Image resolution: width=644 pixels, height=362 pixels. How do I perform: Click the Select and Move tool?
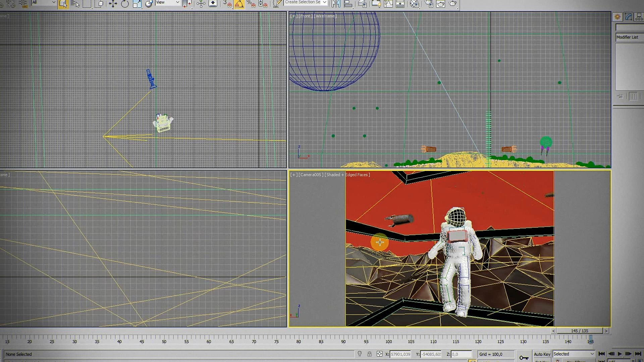113,4
